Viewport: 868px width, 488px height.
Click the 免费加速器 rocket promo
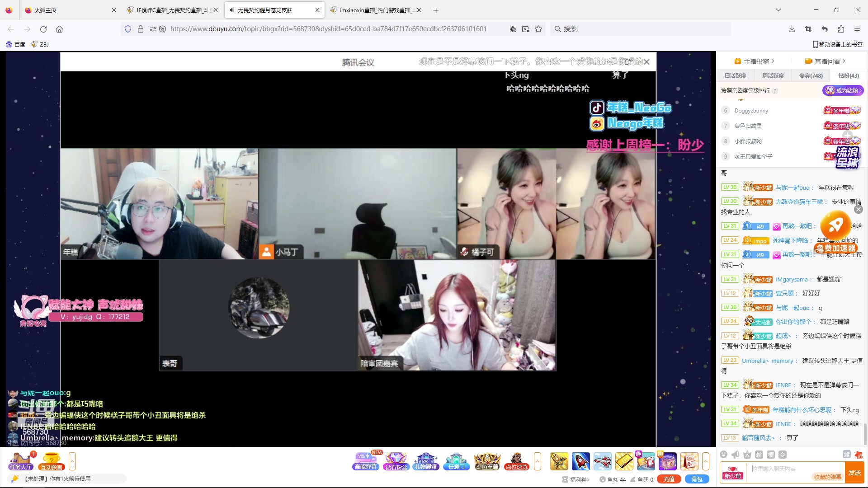[x=836, y=232]
